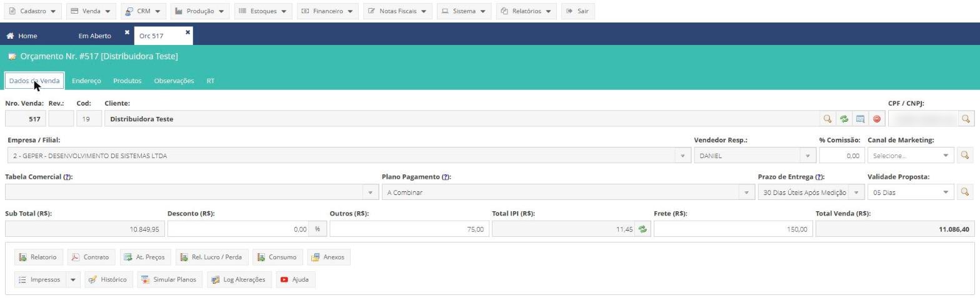Open the Financeiro menu
Screen dimensions: 980x300
[327, 11]
